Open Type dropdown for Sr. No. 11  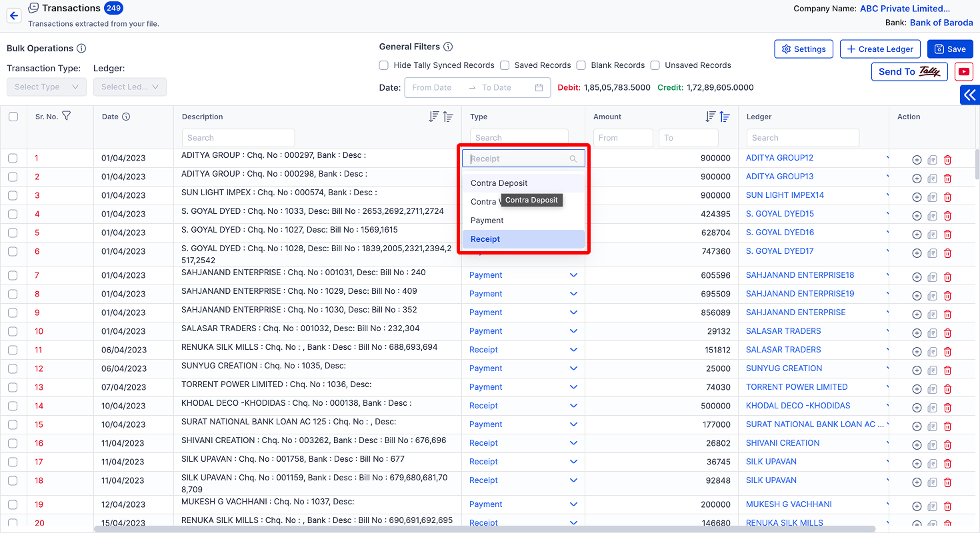(x=523, y=350)
